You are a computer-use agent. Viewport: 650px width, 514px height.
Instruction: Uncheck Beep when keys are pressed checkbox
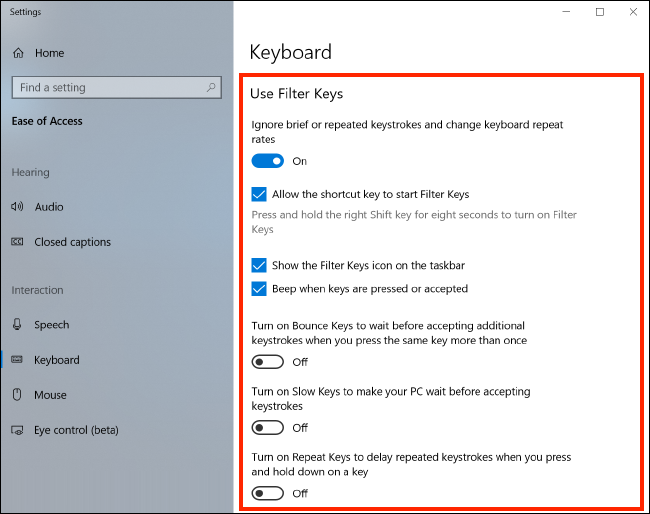tap(259, 289)
